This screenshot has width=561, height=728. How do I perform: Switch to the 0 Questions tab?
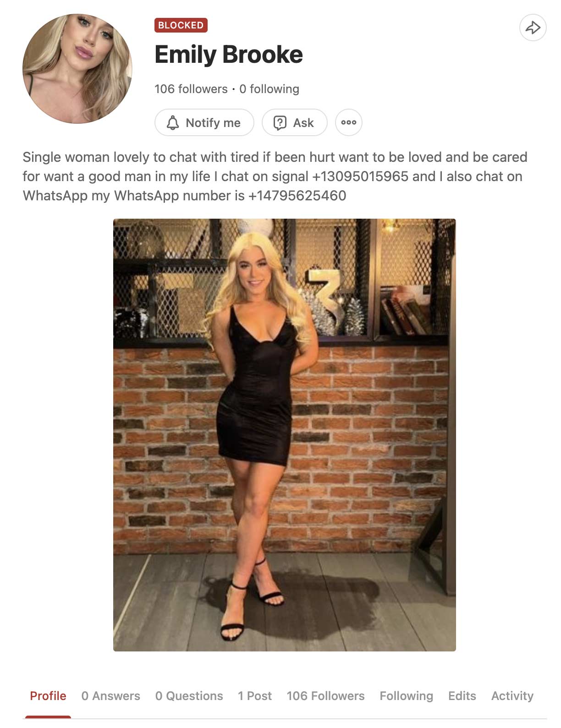pos(189,696)
